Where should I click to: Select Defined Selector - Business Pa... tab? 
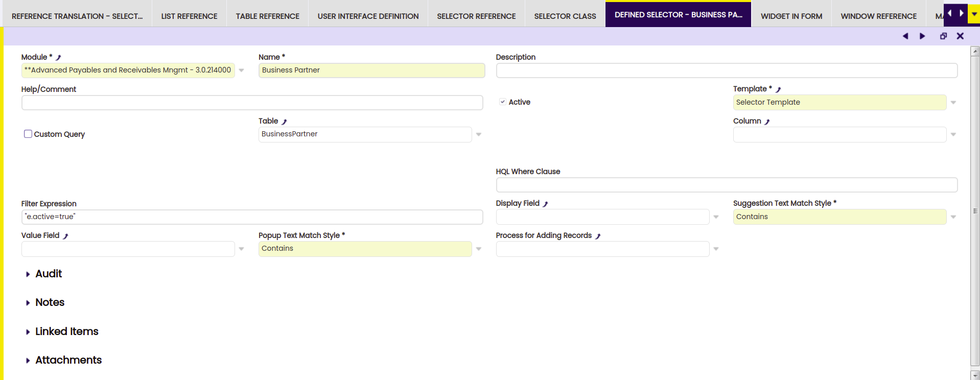click(x=678, y=15)
